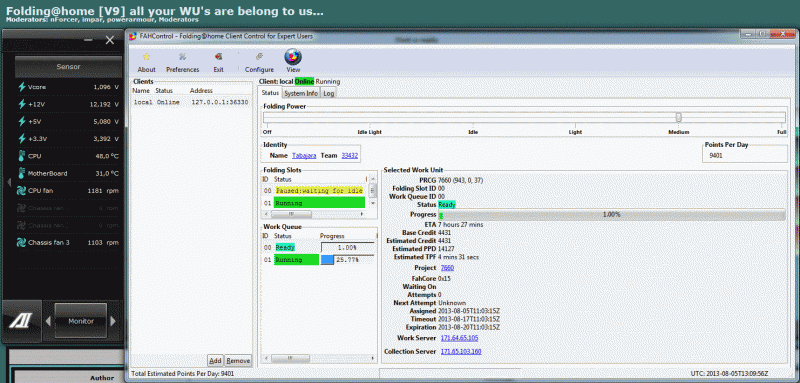Click the Exit toolbar icon
Viewport: 800px width, 383px height.
tap(218, 57)
